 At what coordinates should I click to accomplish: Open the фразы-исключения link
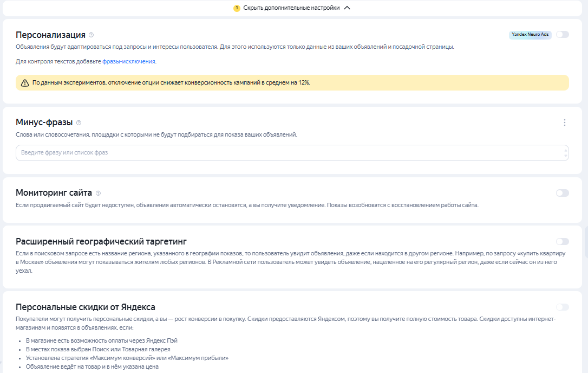tap(129, 61)
